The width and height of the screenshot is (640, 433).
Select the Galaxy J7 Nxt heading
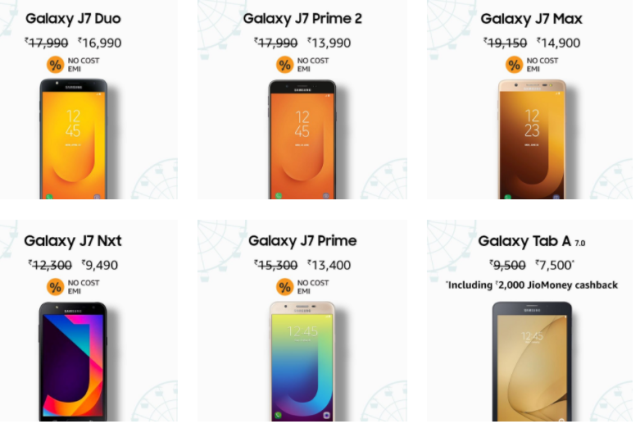click(73, 241)
